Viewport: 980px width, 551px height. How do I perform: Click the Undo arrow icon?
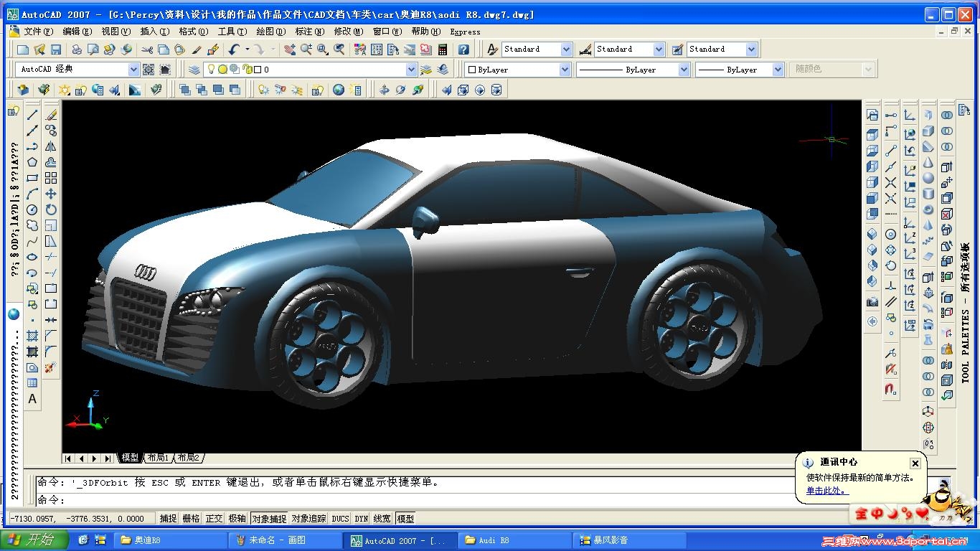[x=235, y=50]
